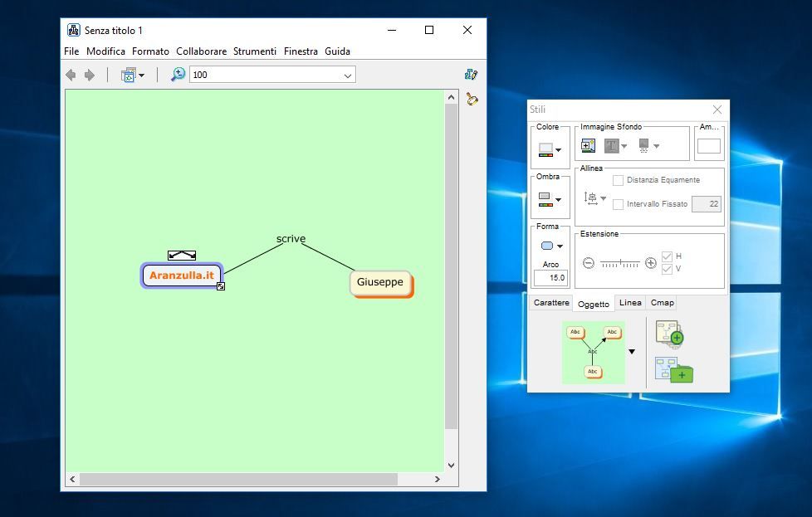The image size is (812, 517).
Task: Expand the Allinea dropdown arrow
Action: (x=604, y=198)
